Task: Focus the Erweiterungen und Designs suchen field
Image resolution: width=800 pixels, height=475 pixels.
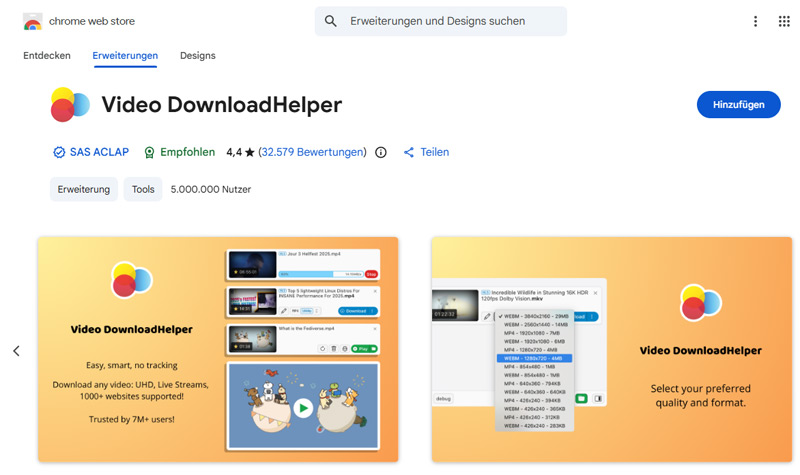Action: 441,21
